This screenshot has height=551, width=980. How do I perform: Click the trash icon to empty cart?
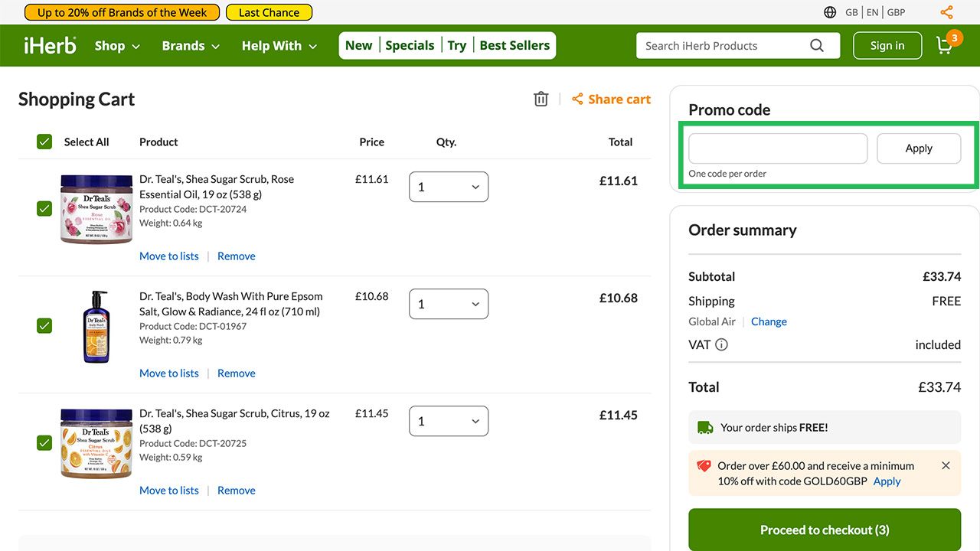click(541, 99)
